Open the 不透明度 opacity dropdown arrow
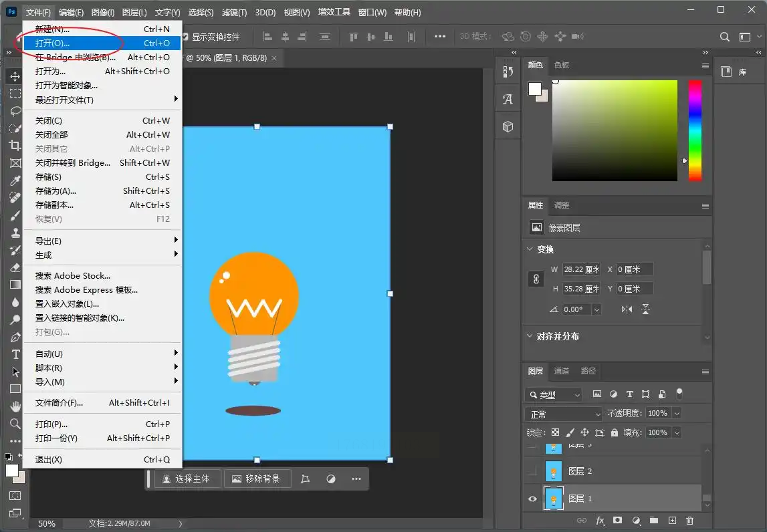767x532 pixels. 677,414
